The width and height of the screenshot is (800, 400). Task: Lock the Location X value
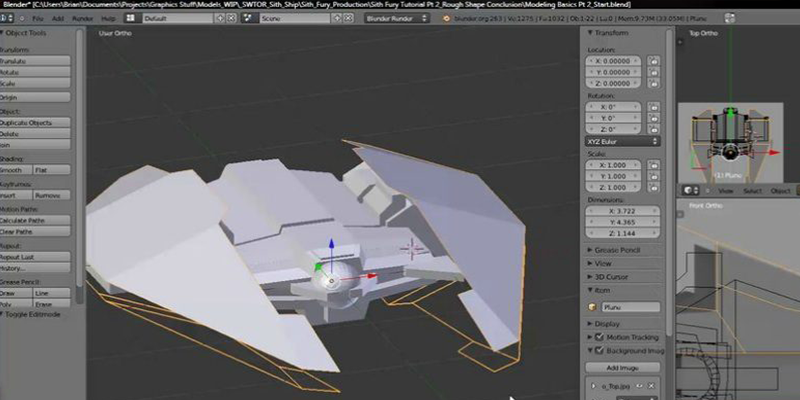[653, 61]
